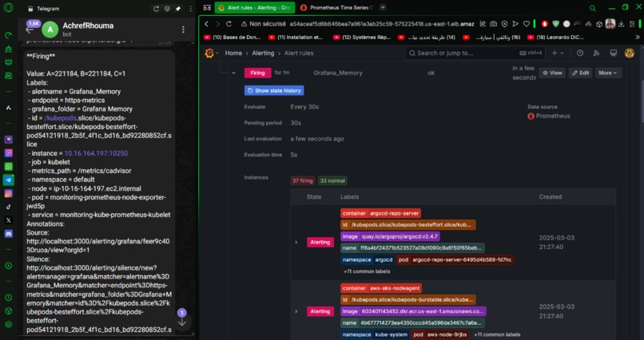644x340 pixels.
Task: Switch to Alert rules - Alerting tab
Action: pos(255,7)
